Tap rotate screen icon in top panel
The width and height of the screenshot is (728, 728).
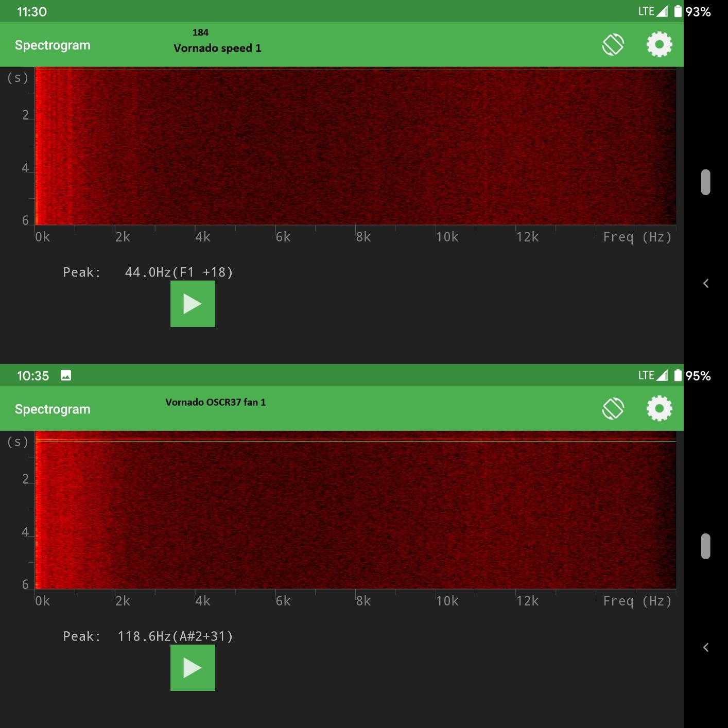click(x=613, y=44)
